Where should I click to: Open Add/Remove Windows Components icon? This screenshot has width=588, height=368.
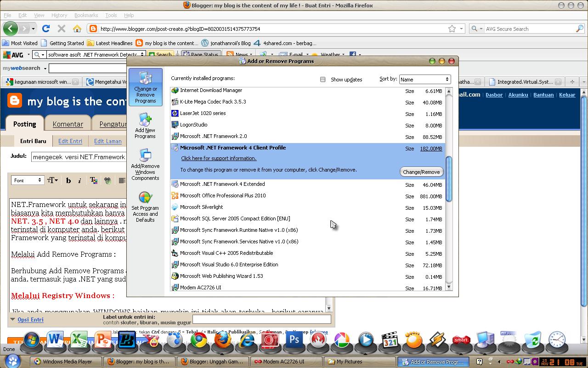tap(145, 164)
